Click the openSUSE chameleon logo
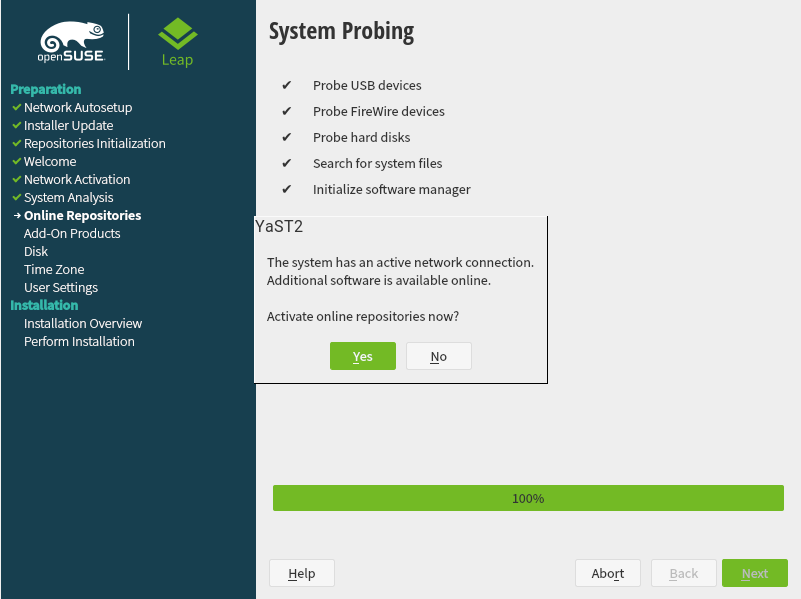The image size is (801, 599). (72, 42)
